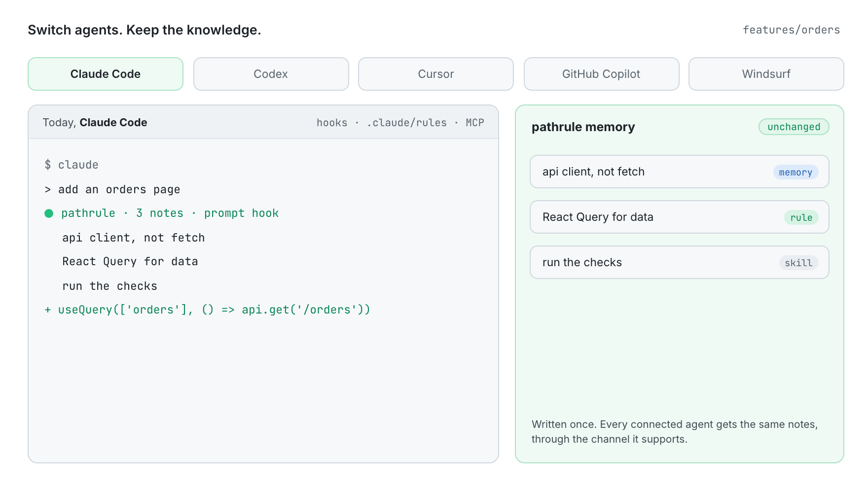The height and width of the screenshot is (488, 868).
Task: Open the Cursor agent tab
Action: click(x=436, y=74)
